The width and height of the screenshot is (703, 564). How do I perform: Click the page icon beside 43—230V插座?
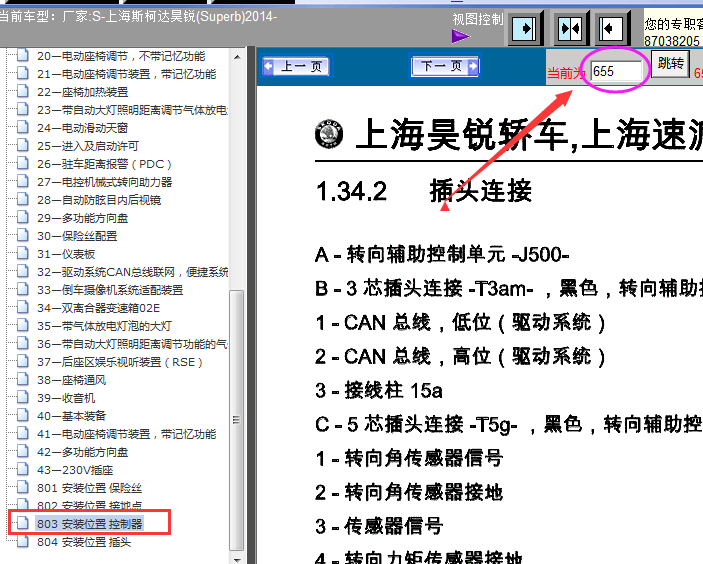pyautogui.click(x=23, y=469)
